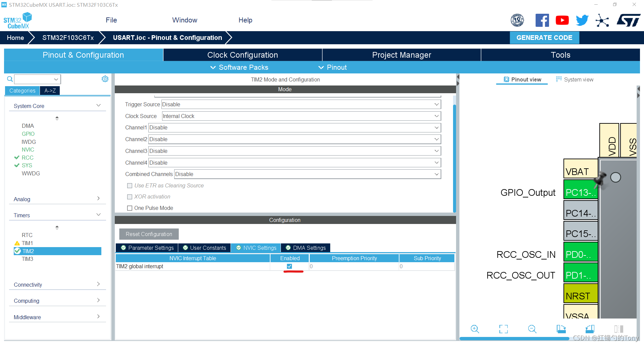Open the Clock Source dropdown
Image resolution: width=644 pixels, height=345 pixels.
point(301,116)
